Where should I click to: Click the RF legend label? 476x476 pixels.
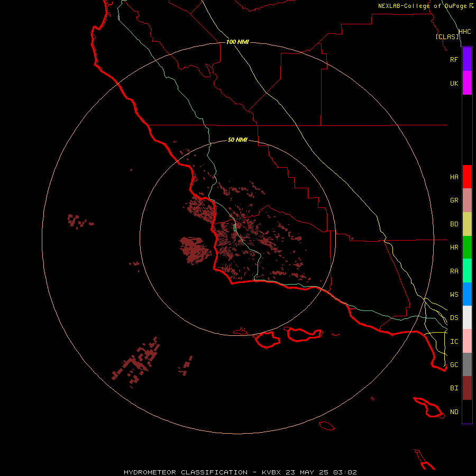point(454,59)
